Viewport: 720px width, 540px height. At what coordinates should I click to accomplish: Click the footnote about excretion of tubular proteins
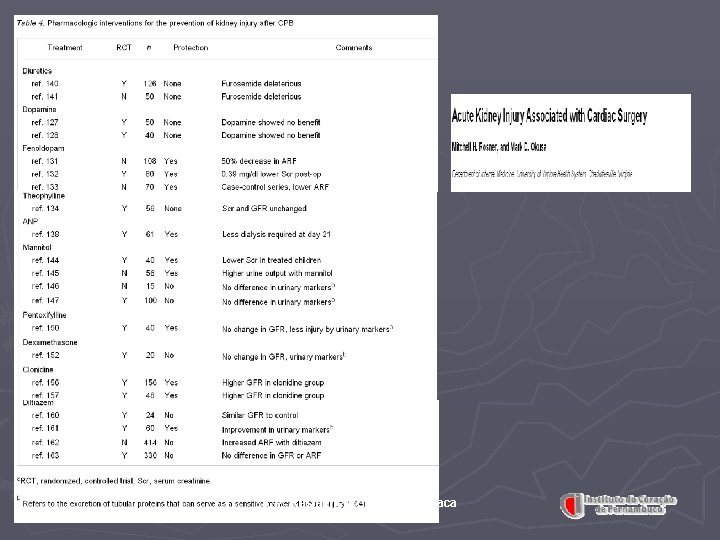click(x=193, y=504)
